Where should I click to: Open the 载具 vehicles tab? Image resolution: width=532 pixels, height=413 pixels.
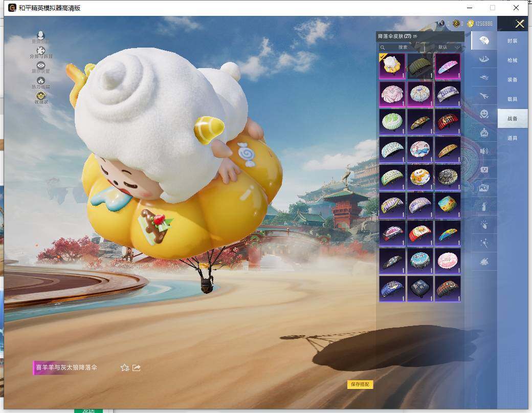coord(512,99)
